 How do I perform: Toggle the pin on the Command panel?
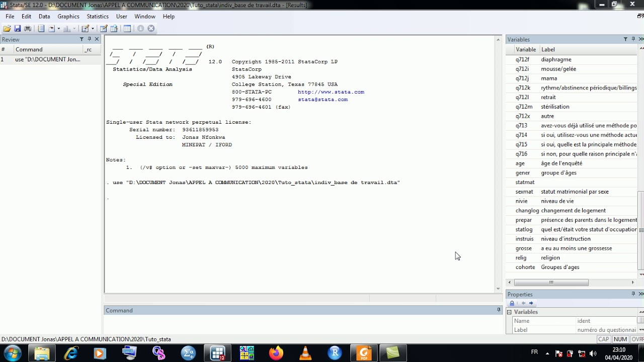point(499,310)
